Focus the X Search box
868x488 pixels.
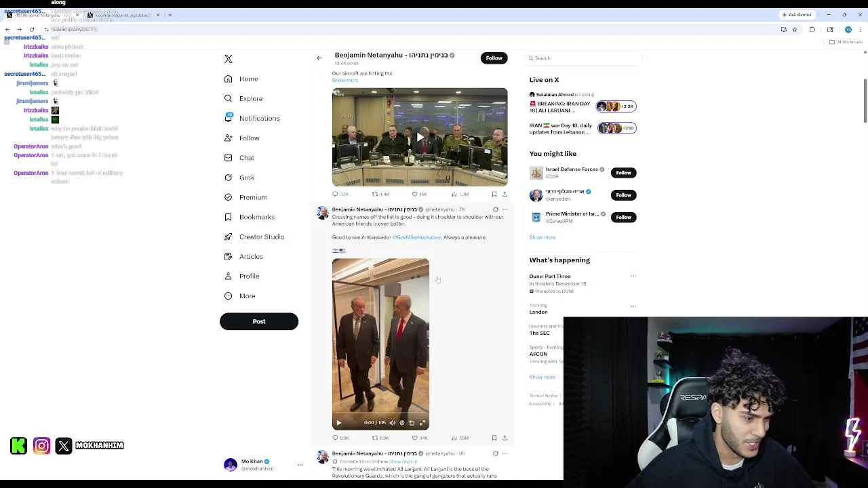[583, 58]
